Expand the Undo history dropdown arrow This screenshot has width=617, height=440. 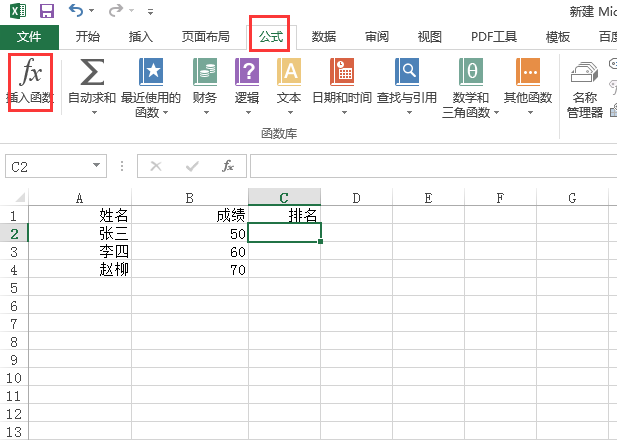pyautogui.click(x=91, y=11)
